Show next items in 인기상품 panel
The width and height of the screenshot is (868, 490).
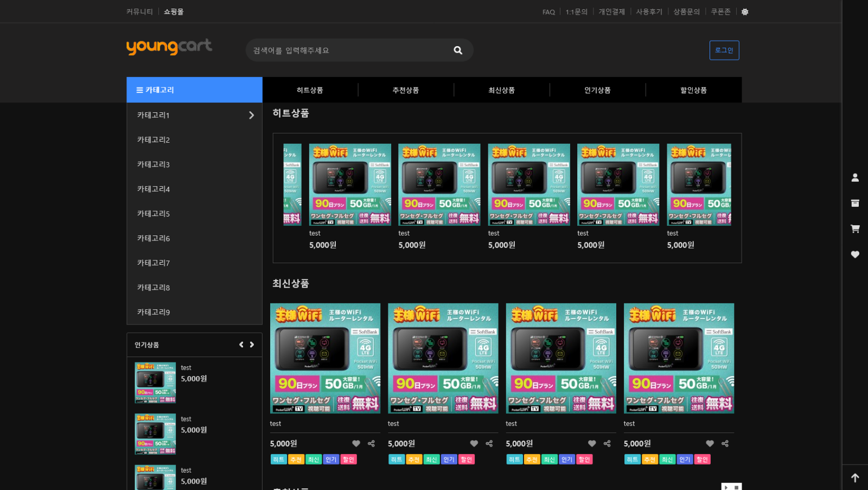[252, 345]
